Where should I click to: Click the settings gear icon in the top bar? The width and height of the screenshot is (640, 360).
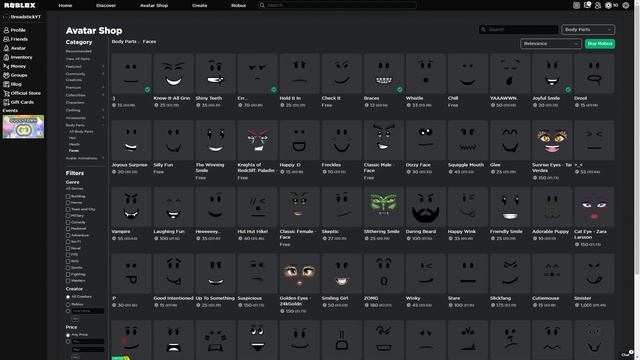coord(625,5)
